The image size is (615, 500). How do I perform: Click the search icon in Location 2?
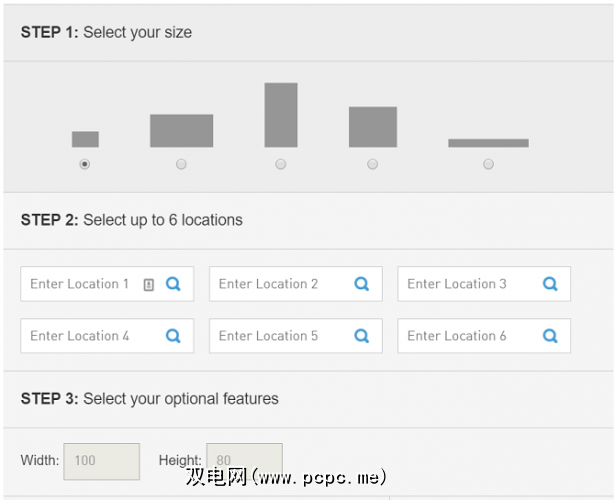(362, 284)
